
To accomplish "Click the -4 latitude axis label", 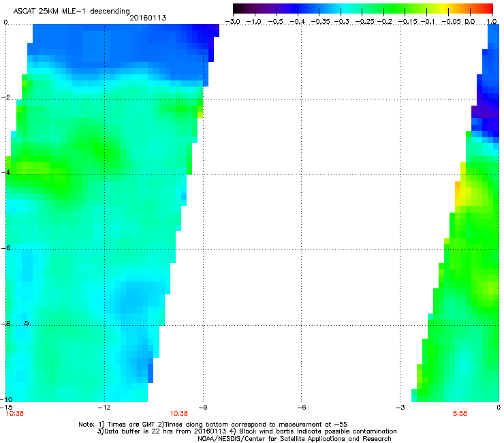I will pos(5,172).
